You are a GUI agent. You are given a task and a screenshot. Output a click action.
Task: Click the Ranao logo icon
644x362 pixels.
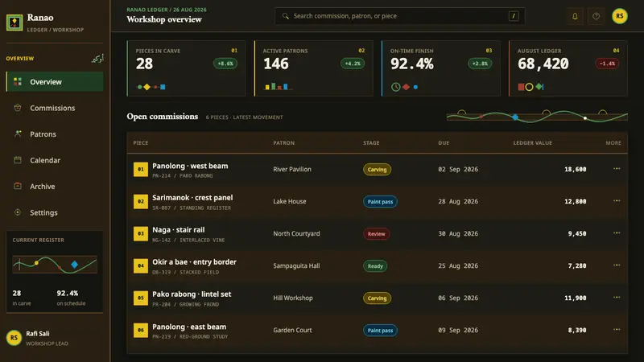[x=14, y=23]
